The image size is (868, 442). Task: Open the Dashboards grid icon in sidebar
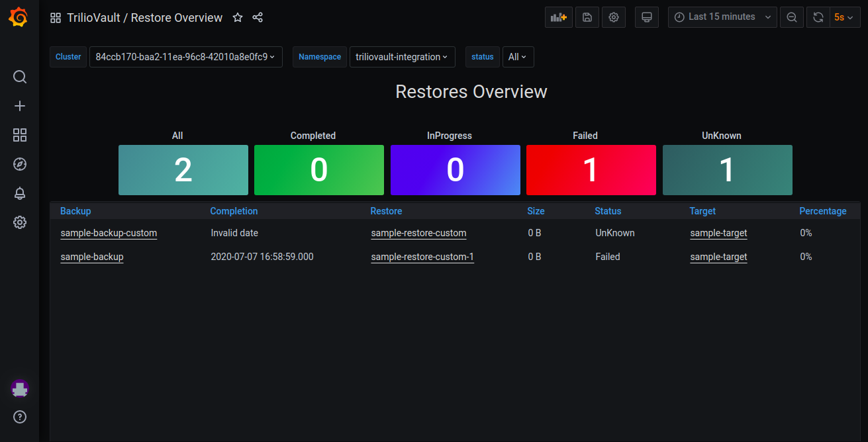20,135
